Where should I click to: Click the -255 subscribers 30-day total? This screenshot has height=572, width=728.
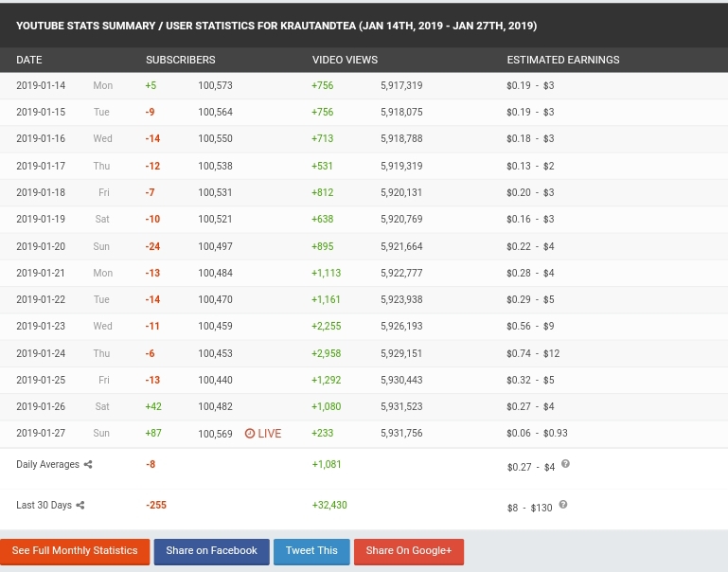pos(156,505)
